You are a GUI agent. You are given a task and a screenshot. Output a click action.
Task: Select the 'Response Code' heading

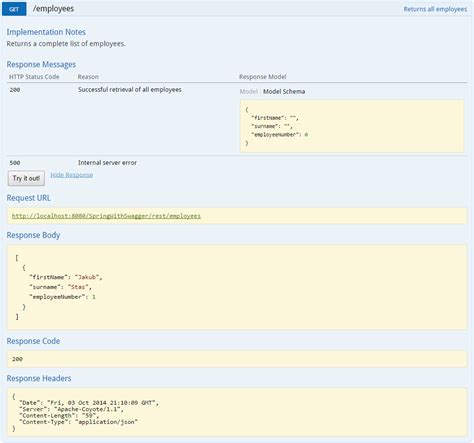click(33, 341)
